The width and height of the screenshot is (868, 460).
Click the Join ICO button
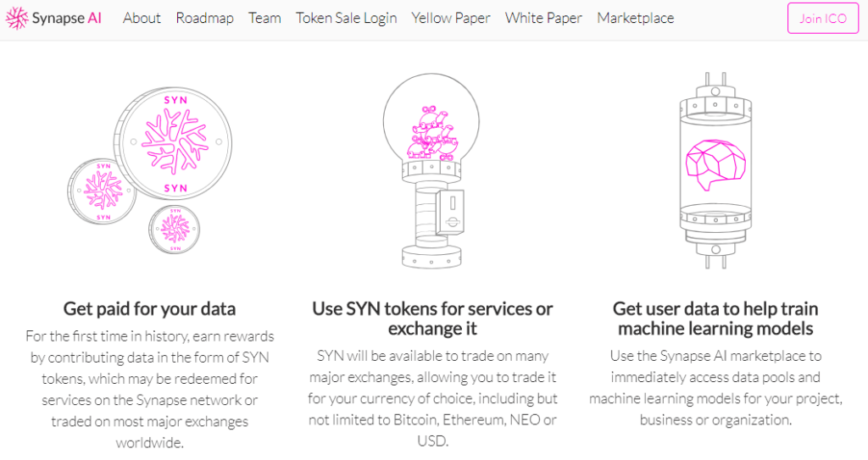pos(823,19)
